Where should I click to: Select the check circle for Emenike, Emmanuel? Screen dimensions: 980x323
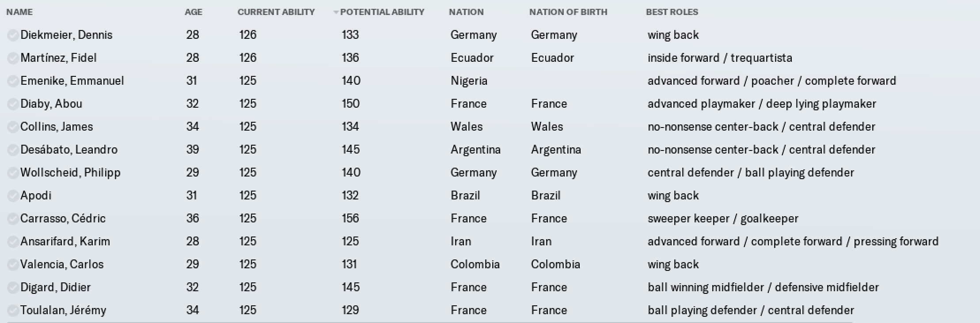[13, 81]
